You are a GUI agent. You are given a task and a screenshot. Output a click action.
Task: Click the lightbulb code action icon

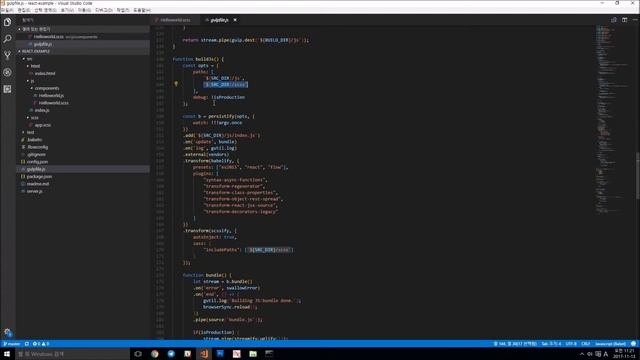176,84
